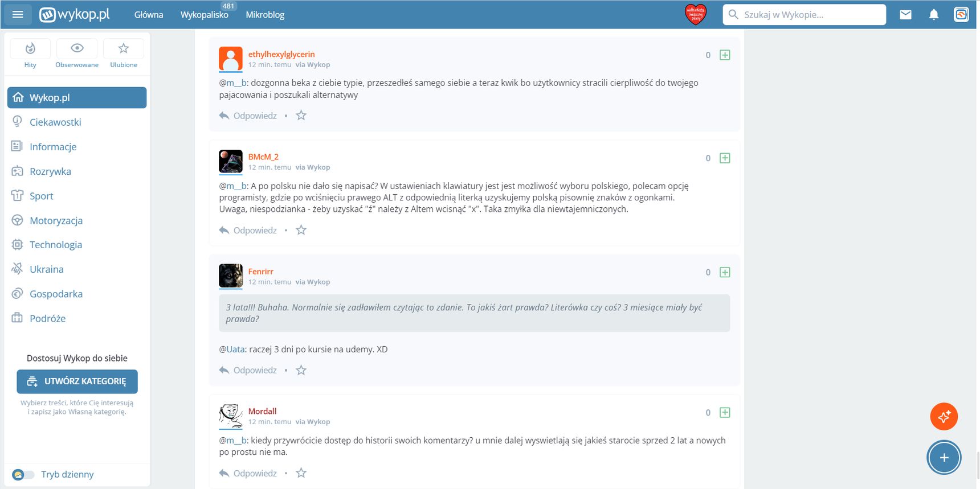This screenshot has height=489, width=980.
Task: Click the wykop.pl logo
Action: (x=75, y=14)
